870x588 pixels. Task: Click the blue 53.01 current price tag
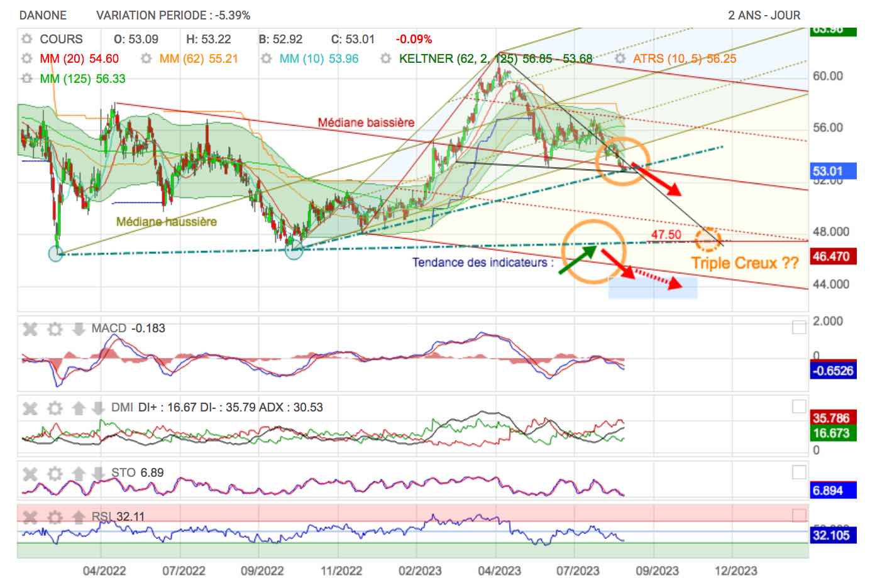point(832,171)
